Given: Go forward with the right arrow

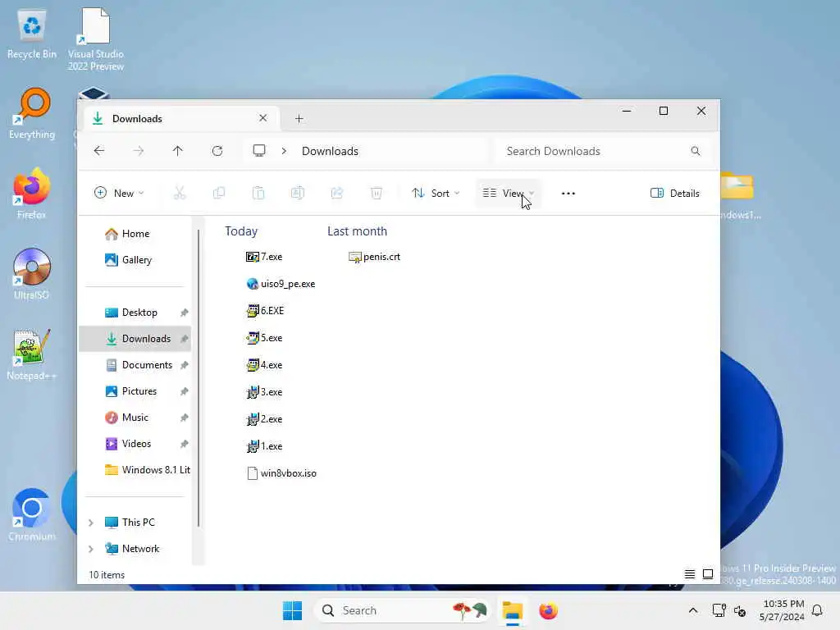Looking at the screenshot, I should 138,151.
